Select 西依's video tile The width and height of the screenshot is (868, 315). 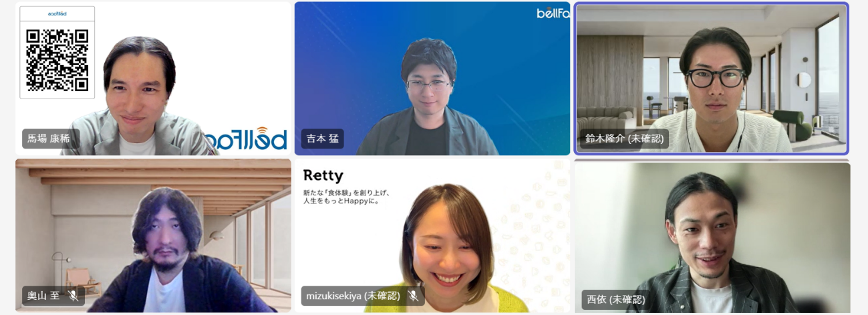pos(712,237)
